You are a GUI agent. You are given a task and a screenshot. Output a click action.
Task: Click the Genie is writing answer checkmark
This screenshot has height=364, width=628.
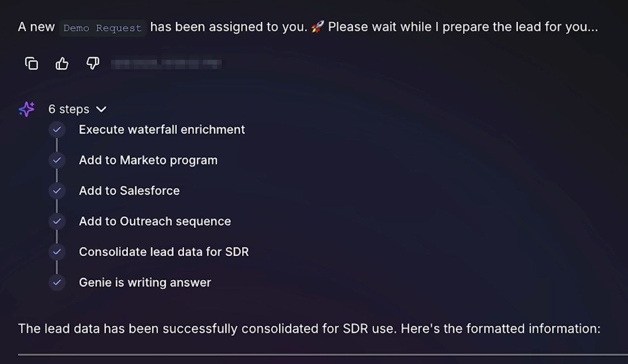click(57, 282)
